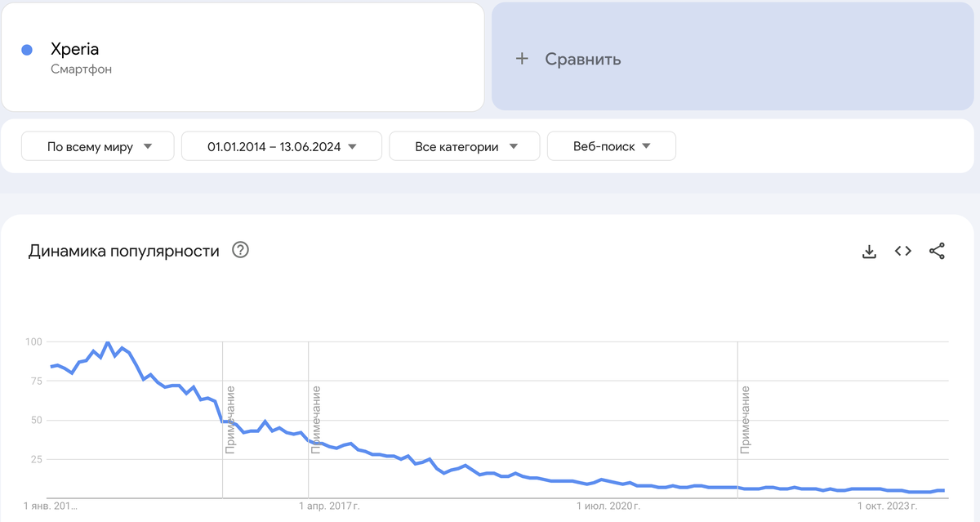Click the blue dot next to Xperia
Screen dimensions: 980x522
26,50
